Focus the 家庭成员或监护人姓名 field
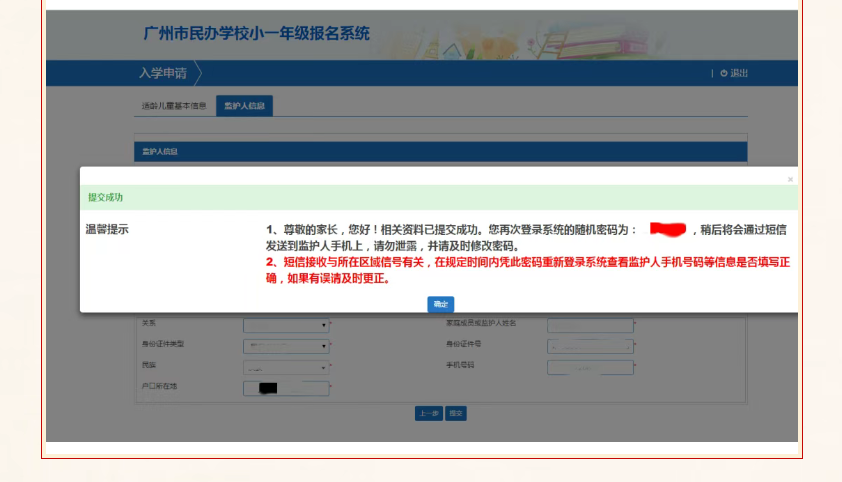This screenshot has height=482, width=842. point(590,325)
